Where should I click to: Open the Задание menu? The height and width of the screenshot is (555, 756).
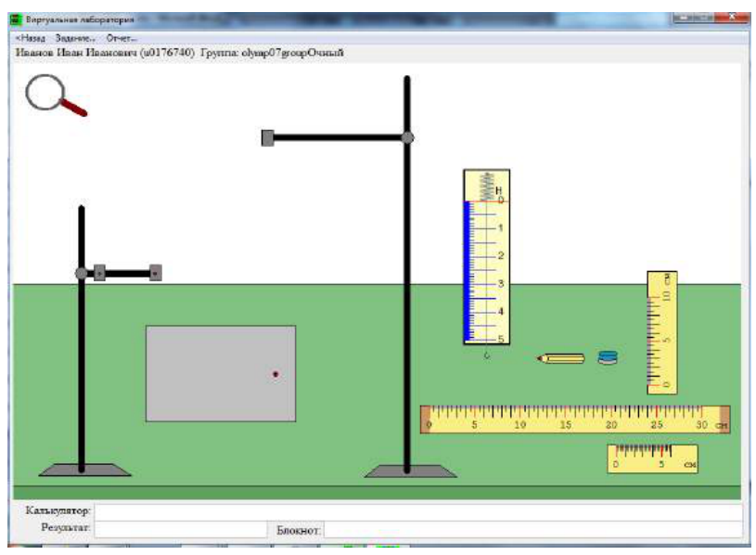pos(75,38)
